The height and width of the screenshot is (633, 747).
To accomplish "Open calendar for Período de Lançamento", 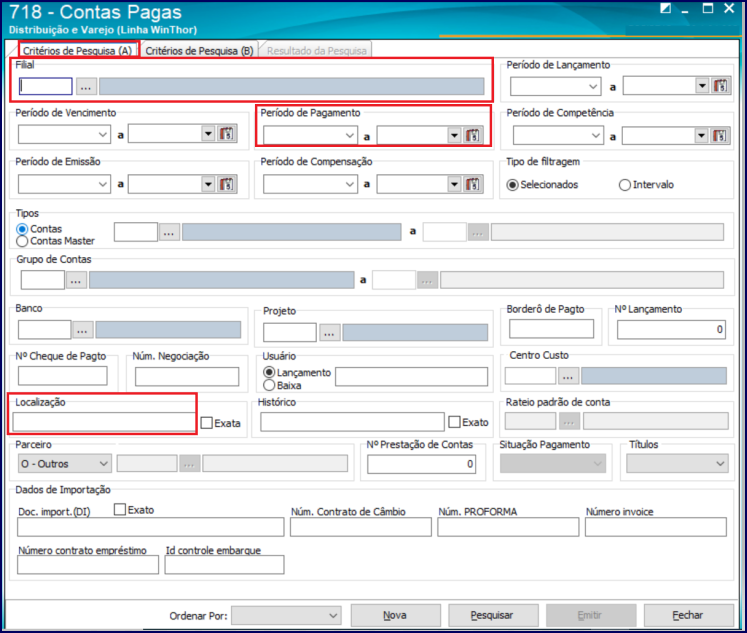I will (720, 86).
